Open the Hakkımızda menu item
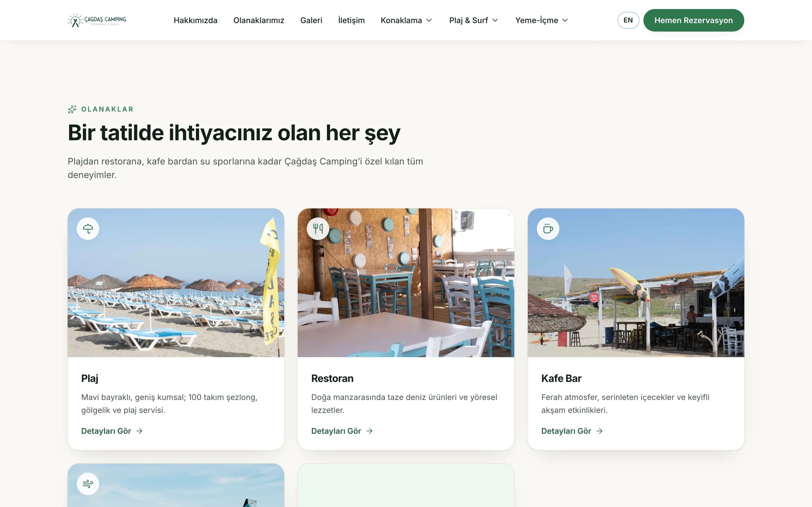812x507 pixels. click(x=195, y=20)
